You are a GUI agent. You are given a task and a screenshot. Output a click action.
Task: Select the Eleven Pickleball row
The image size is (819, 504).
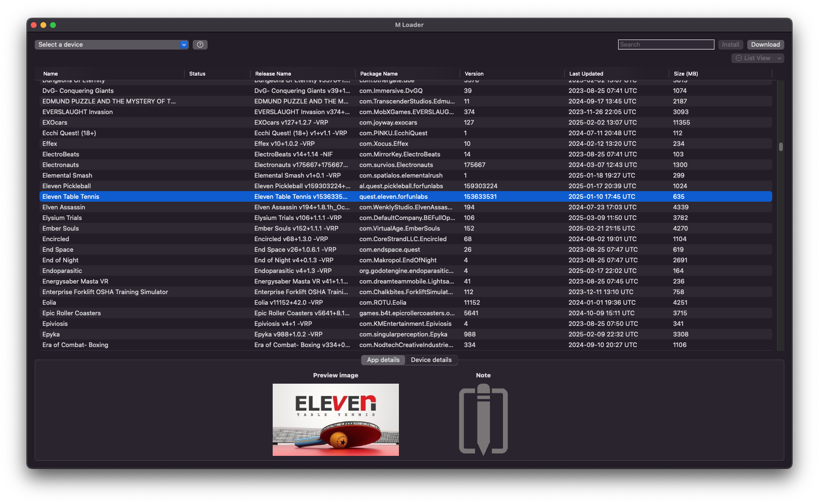click(406, 186)
